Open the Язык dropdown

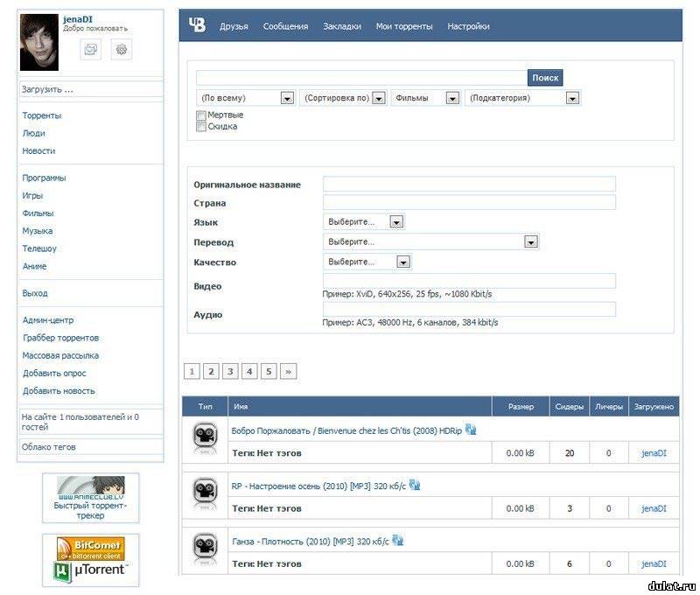click(x=363, y=222)
